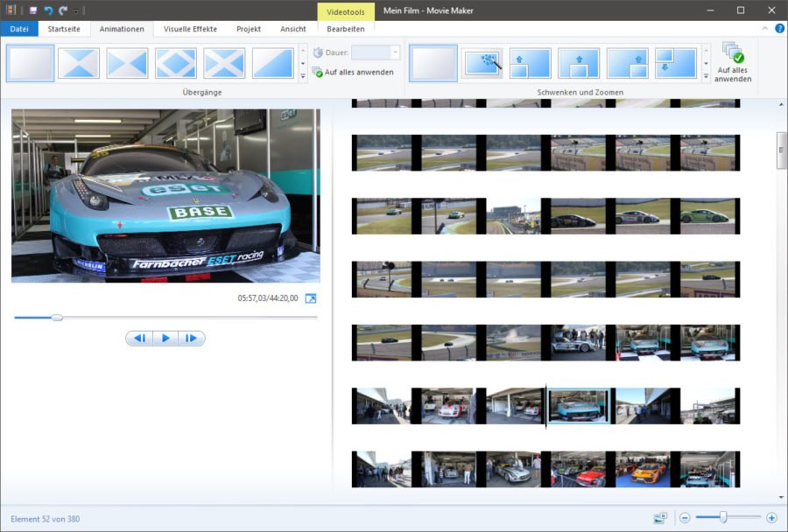
Task: Click the Save project icon in title bar
Action: point(32,10)
